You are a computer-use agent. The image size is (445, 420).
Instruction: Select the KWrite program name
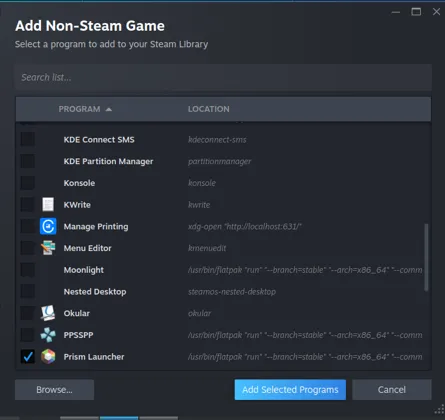point(77,205)
